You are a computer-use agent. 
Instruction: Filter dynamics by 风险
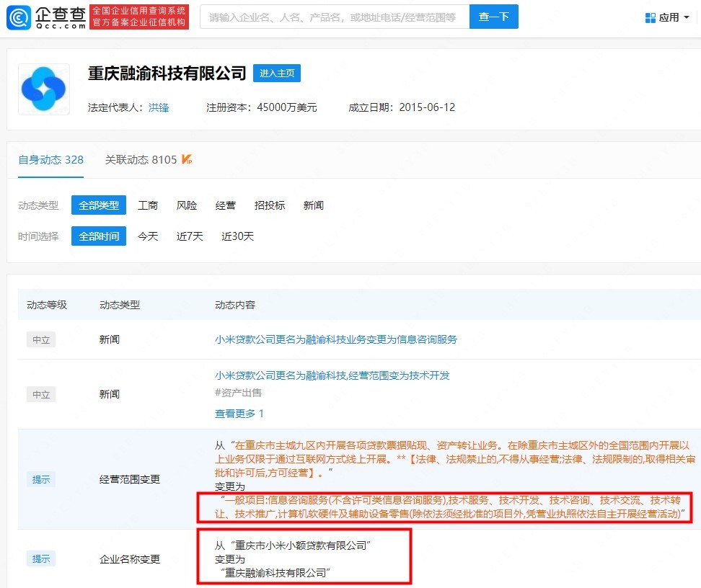(186, 205)
